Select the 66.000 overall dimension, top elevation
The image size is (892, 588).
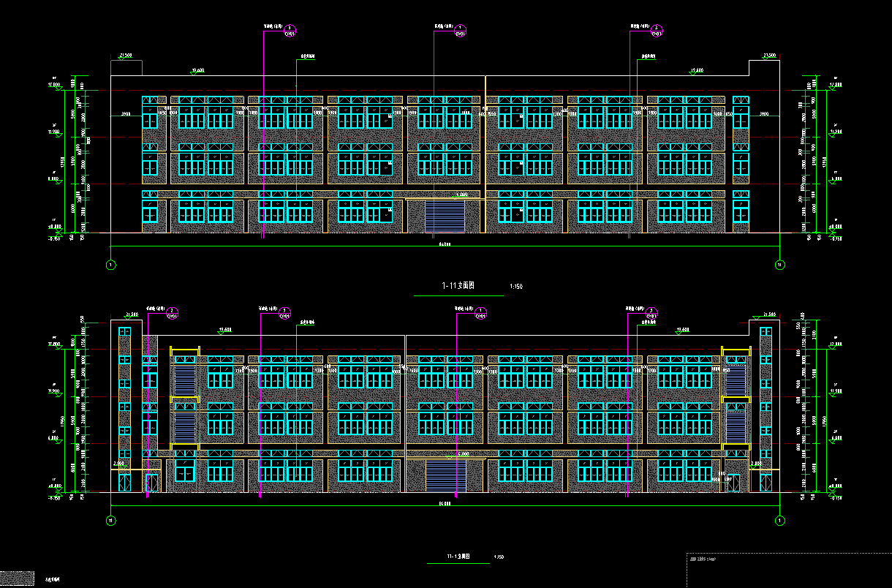click(x=445, y=246)
